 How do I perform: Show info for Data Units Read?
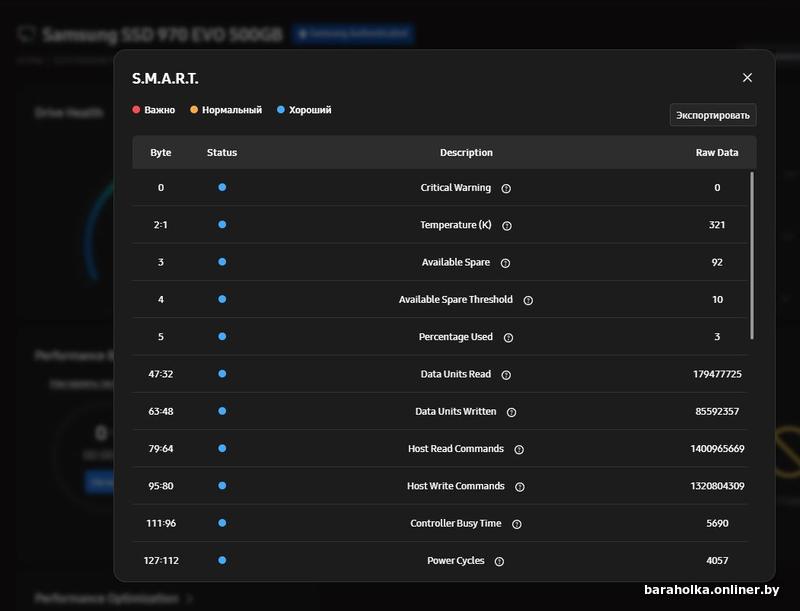[506, 375]
